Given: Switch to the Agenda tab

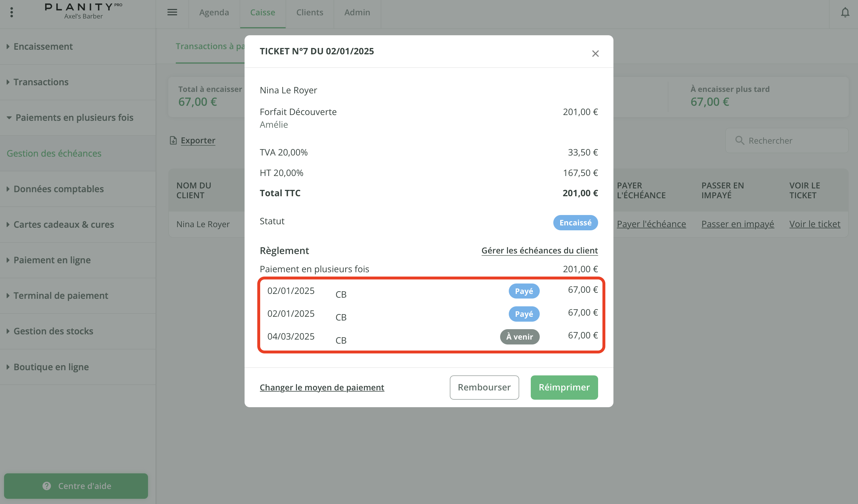Looking at the screenshot, I should pyautogui.click(x=214, y=13).
